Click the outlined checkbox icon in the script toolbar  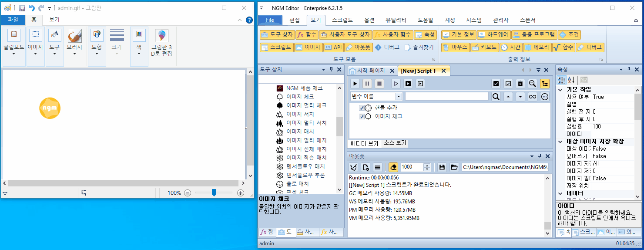tap(508, 83)
